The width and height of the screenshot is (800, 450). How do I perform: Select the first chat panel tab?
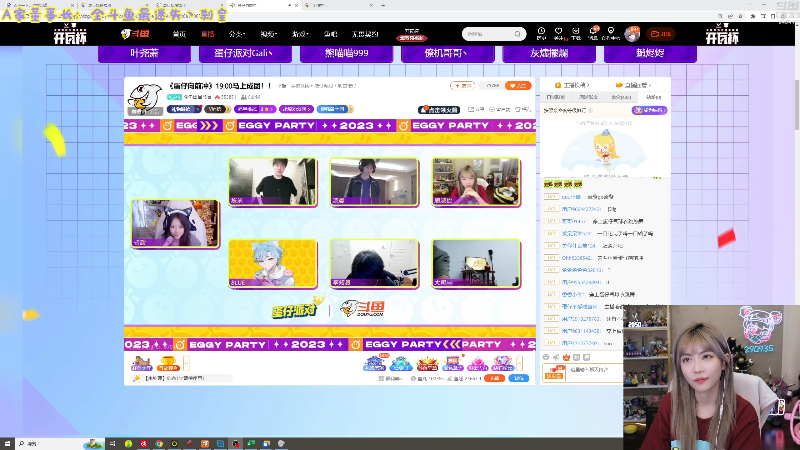point(556,97)
